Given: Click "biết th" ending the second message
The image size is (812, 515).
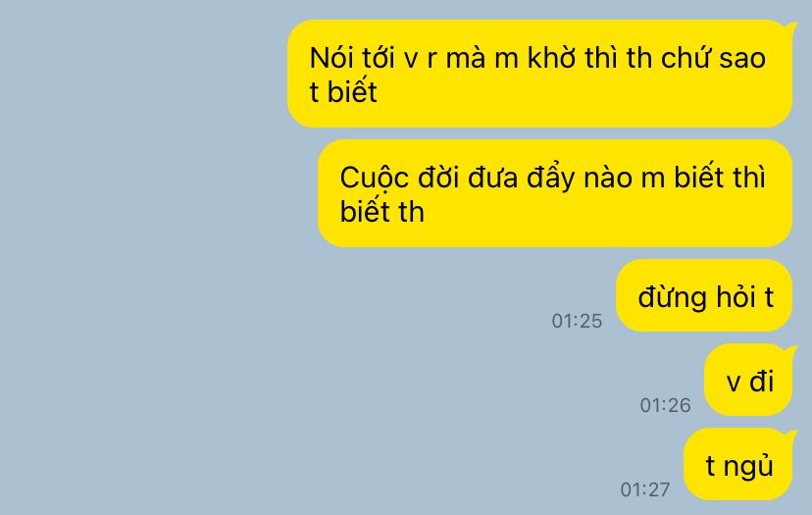Looking at the screenshot, I should tap(382, 211).
